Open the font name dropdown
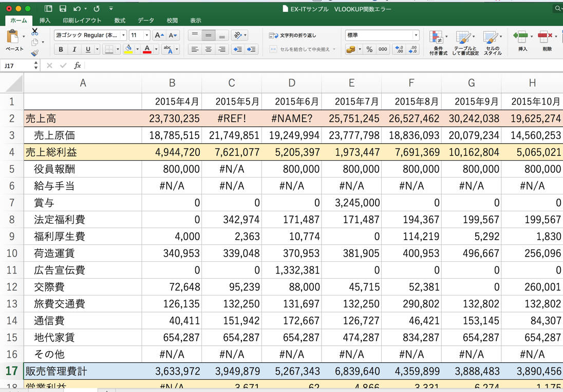The height and width of the screenshot is (392, 563). click(x=123, y=35)
